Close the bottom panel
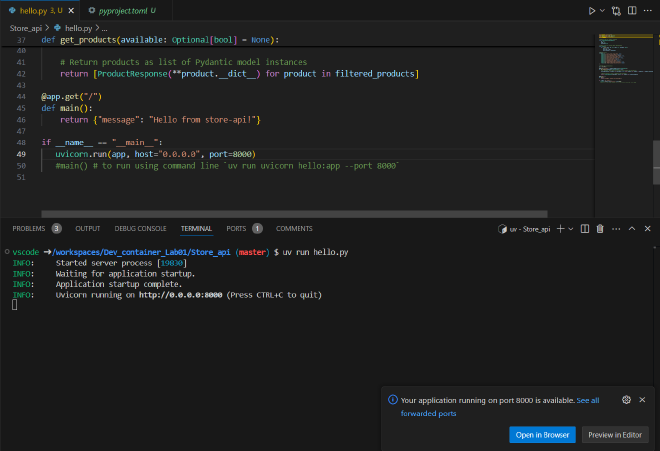The width and height of the screenshot is (660, 451). coord(647,228)
